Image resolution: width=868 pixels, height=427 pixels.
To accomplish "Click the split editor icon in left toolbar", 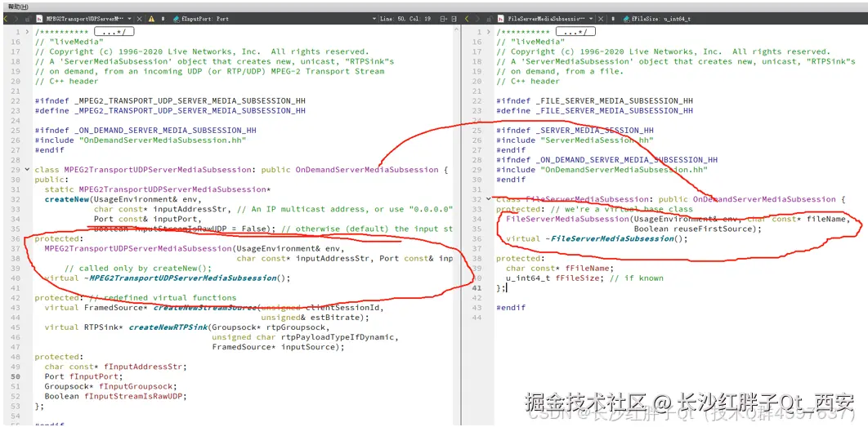I will [444, 19].
